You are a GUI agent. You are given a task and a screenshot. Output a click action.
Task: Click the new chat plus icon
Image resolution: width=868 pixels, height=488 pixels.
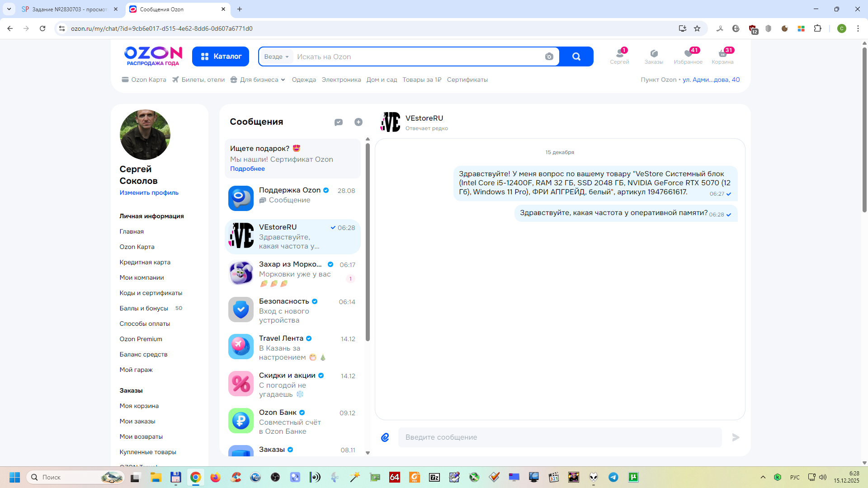click(x=359, y=122)
